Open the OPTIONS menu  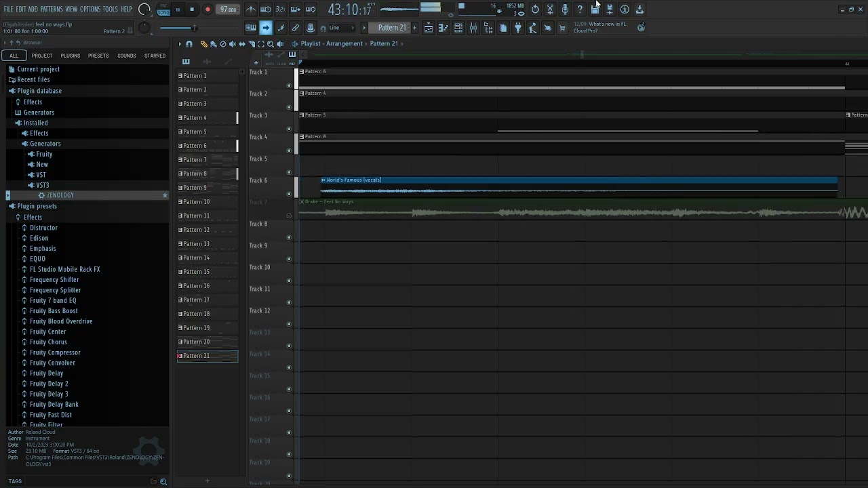90,9
